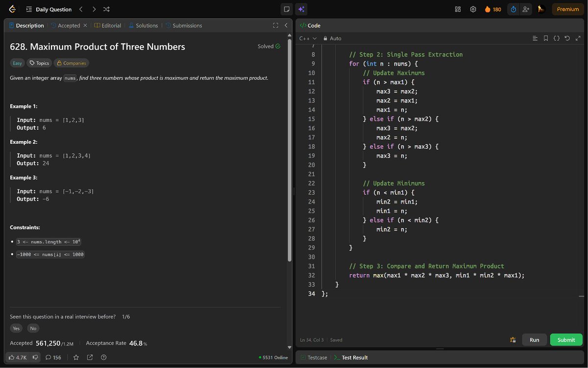This screenshot has width=588, height=368.
Task: Open the AI sparkle assistant icon
Action: coord(301,9)
